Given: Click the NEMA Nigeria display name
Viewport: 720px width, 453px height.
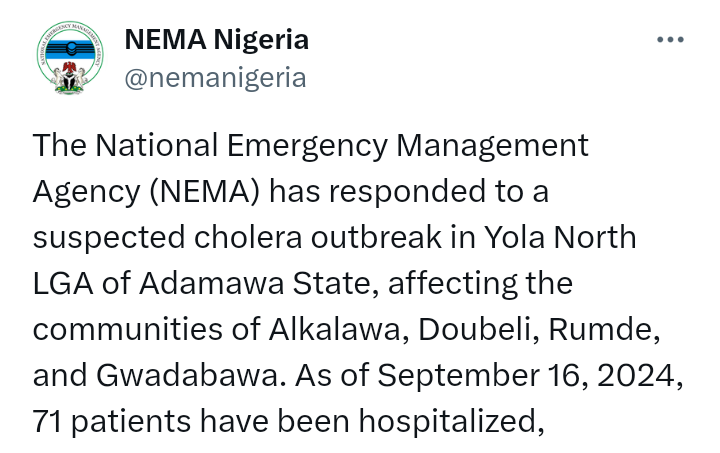Looking at the screenshot, I should (x=215, y=40).
